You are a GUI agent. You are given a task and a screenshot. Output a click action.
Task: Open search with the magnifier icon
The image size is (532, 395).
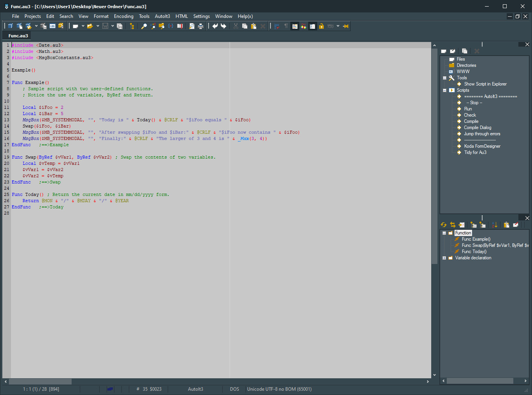click(x=144, y=26)
